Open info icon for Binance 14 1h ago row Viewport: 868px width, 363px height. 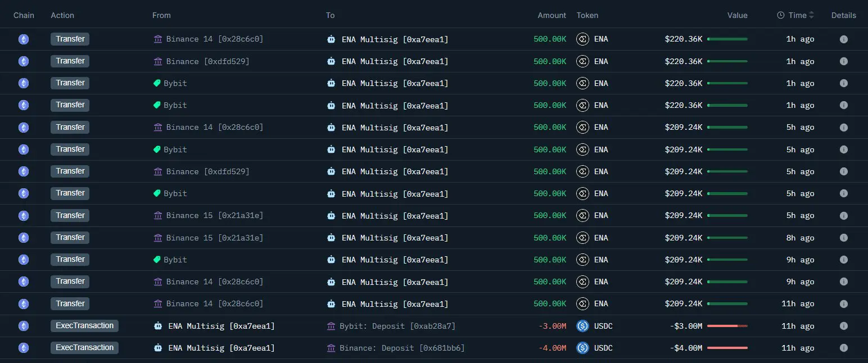pos(843,39)
